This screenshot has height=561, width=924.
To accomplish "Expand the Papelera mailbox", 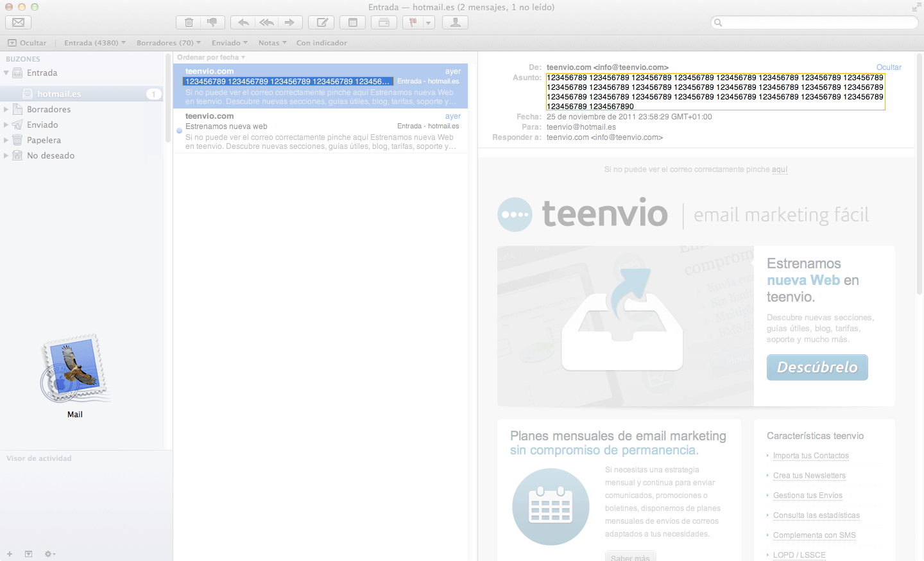I will [x=6, y=140].
